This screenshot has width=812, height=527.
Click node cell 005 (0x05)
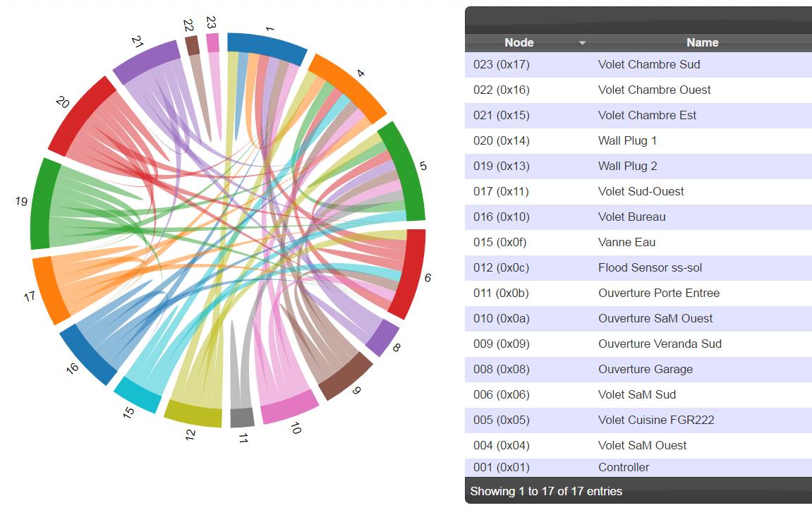tap(502, 419)
